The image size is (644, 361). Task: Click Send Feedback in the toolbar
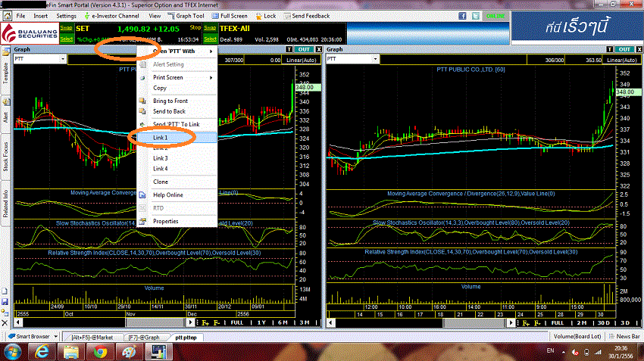pos(306,16)
